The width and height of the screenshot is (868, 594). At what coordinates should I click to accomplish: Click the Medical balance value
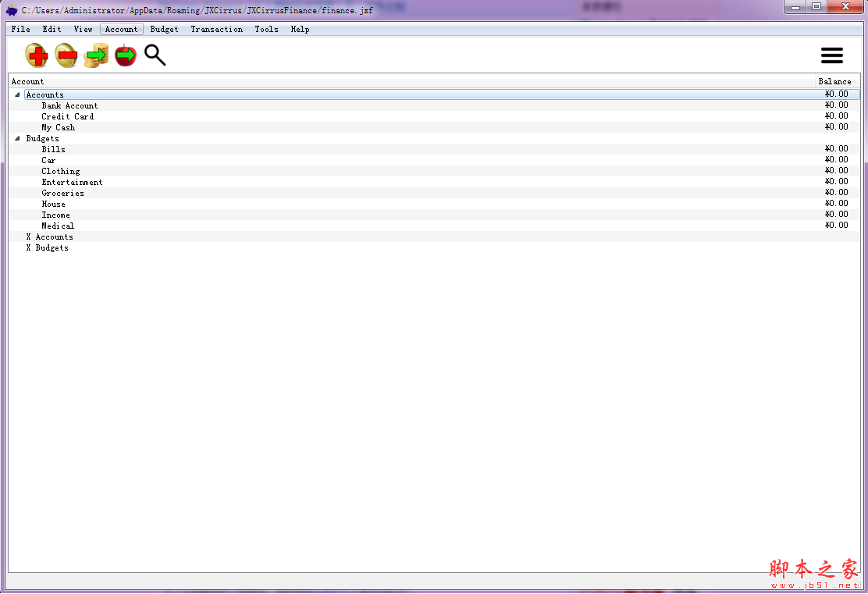click(x=837, y=226)
